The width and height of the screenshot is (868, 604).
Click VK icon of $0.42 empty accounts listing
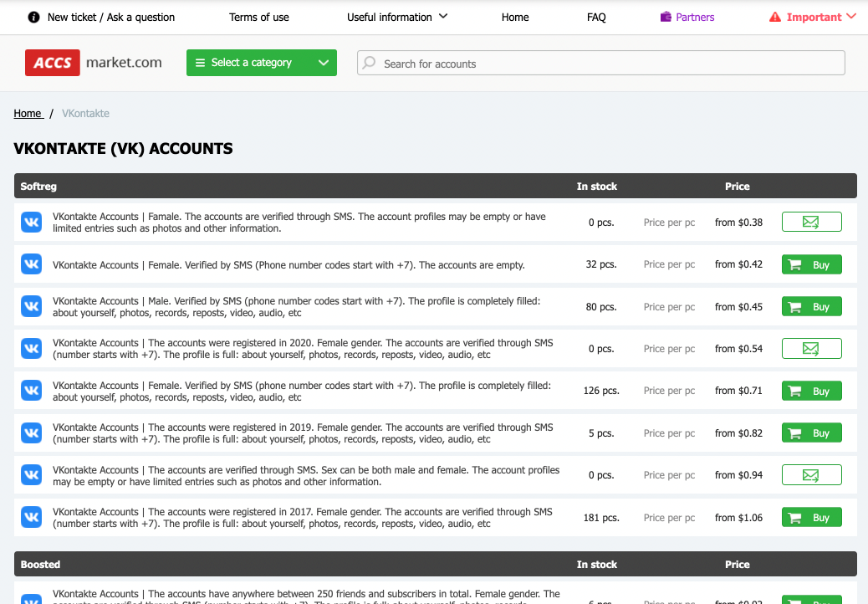(x=32, y=264)
